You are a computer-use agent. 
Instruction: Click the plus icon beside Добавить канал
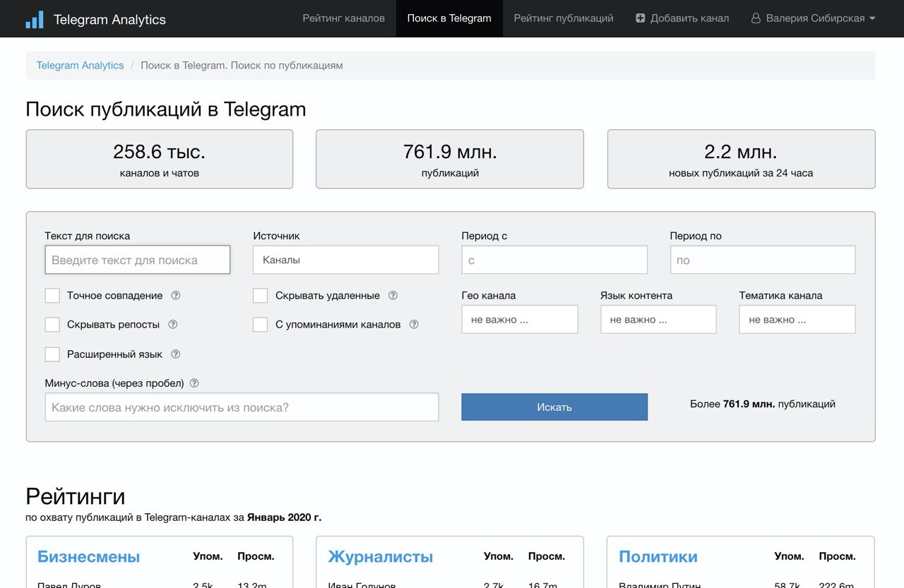coord(641,18)
